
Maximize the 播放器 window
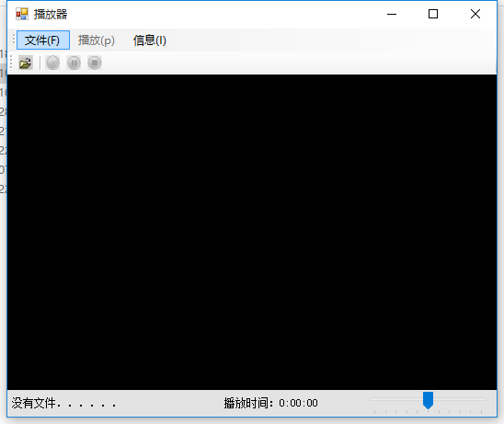point(433,14)
